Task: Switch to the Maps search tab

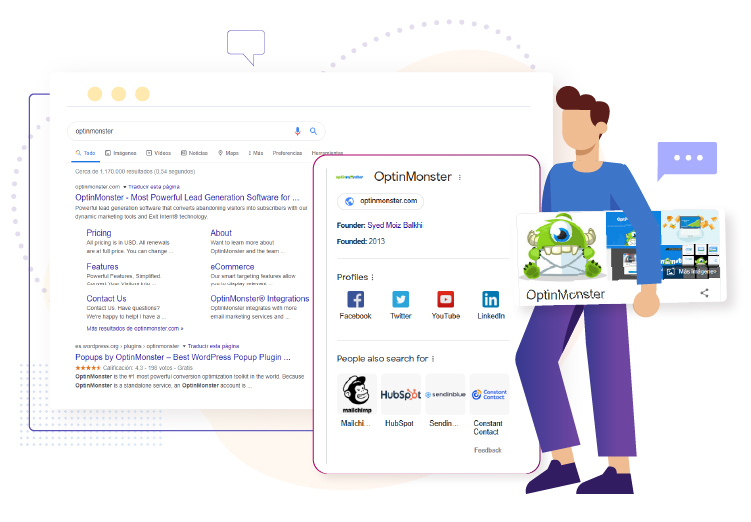Action: click(228, 153)
